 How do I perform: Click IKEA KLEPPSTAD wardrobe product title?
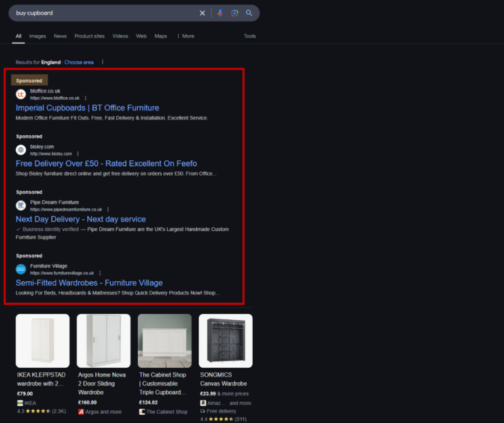click(41, 379)
